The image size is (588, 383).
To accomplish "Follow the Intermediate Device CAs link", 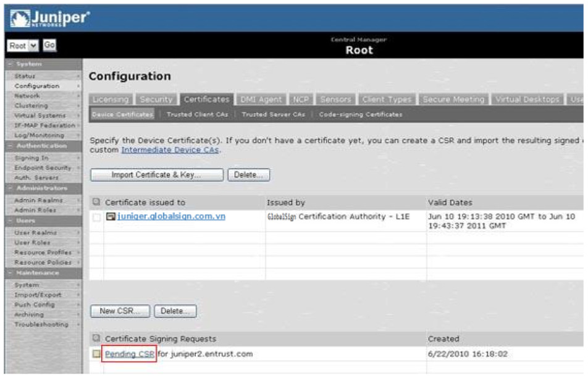I will coord(170,149).
